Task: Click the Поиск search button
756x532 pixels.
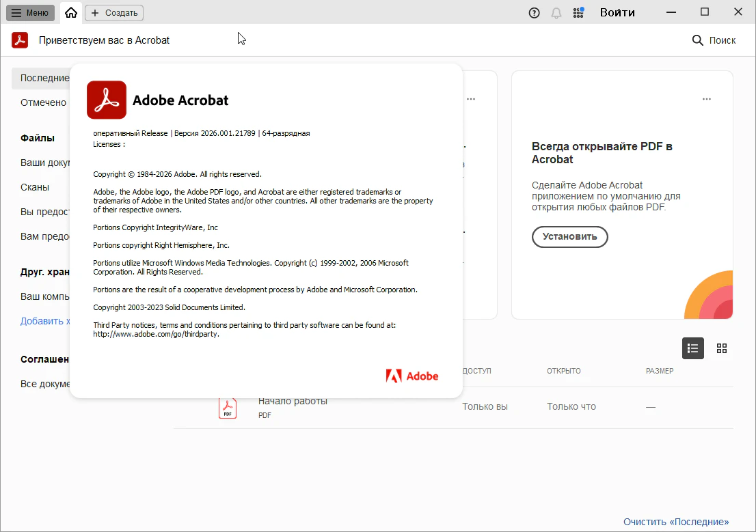Action: pyautogui.click(x=714, y=40)
